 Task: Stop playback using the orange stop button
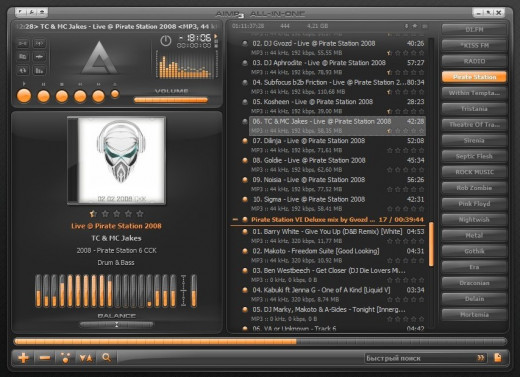[62, 96]
